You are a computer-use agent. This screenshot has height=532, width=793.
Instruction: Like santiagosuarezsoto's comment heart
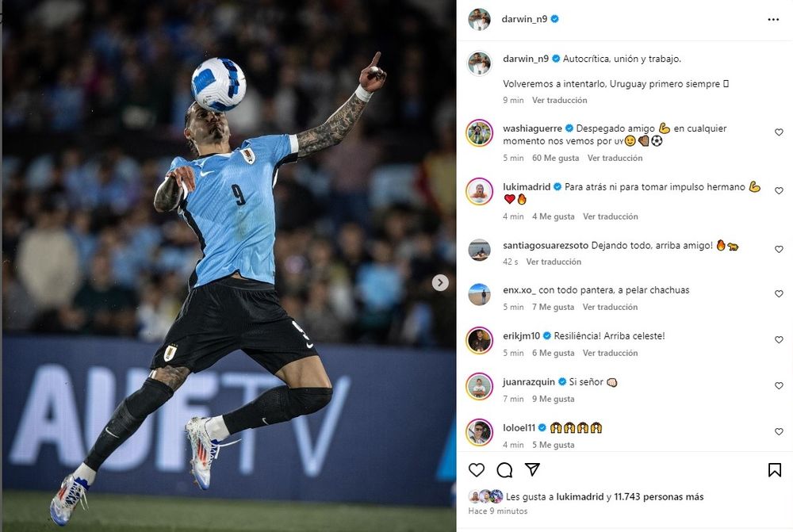[x=779, y=249]
